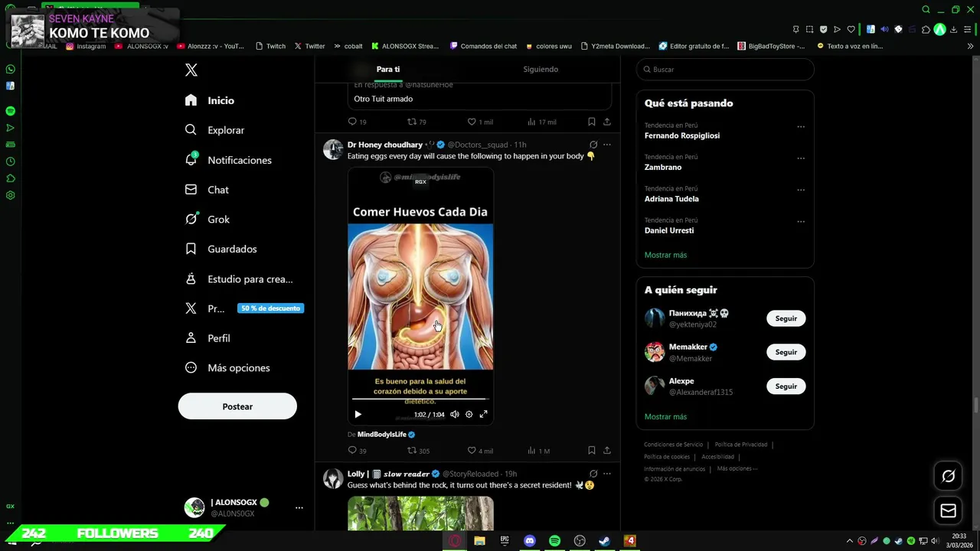Open ALONSOGX account menu dots
This screenshot has height=551, width=980.
pos(299,507)
